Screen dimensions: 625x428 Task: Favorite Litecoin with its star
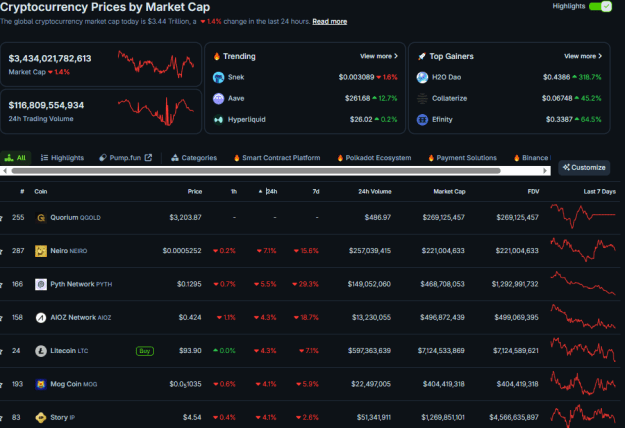1,351
